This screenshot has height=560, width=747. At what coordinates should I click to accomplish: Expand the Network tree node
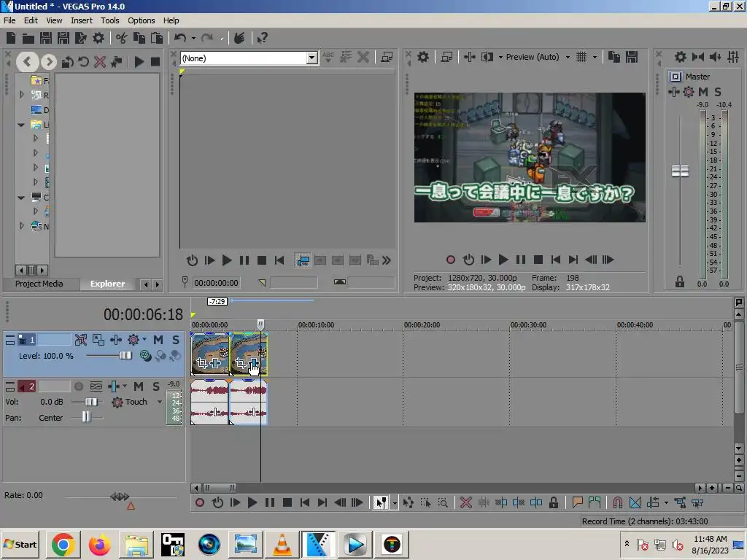click(21, 226)
